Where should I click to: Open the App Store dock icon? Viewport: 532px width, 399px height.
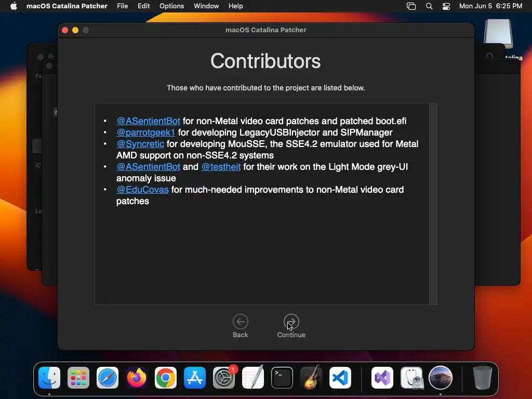pos(195,378)
